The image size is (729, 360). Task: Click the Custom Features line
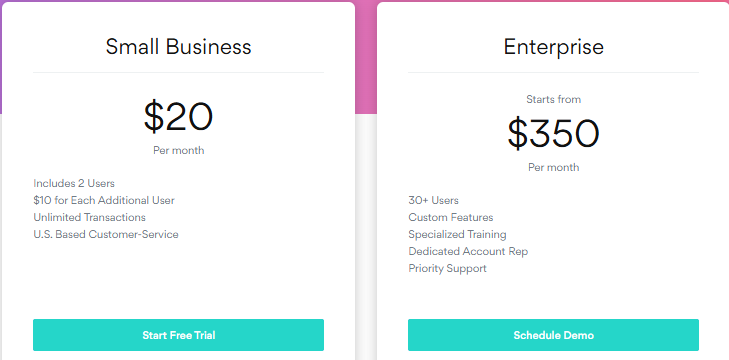click(x=451, y=217)
